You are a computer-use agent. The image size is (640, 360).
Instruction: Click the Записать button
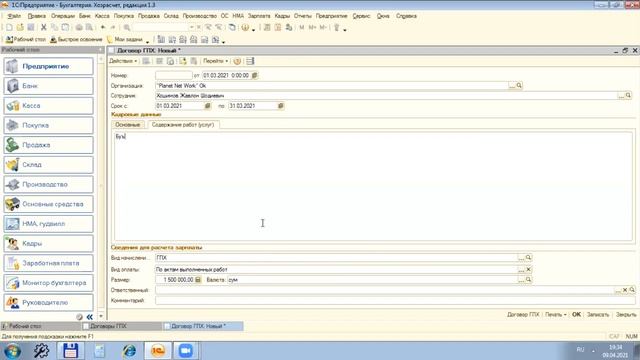pyautogui.click(x=598, y=315)
